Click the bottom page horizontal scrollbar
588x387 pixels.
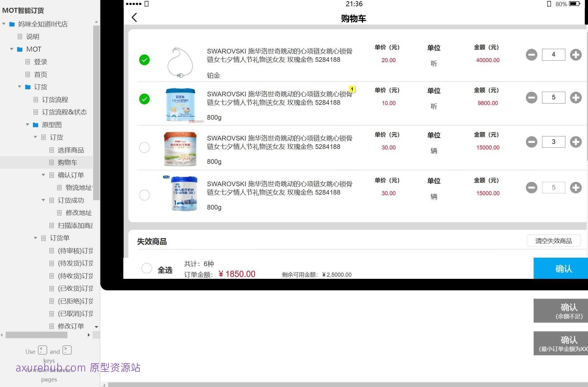(348, 385)
